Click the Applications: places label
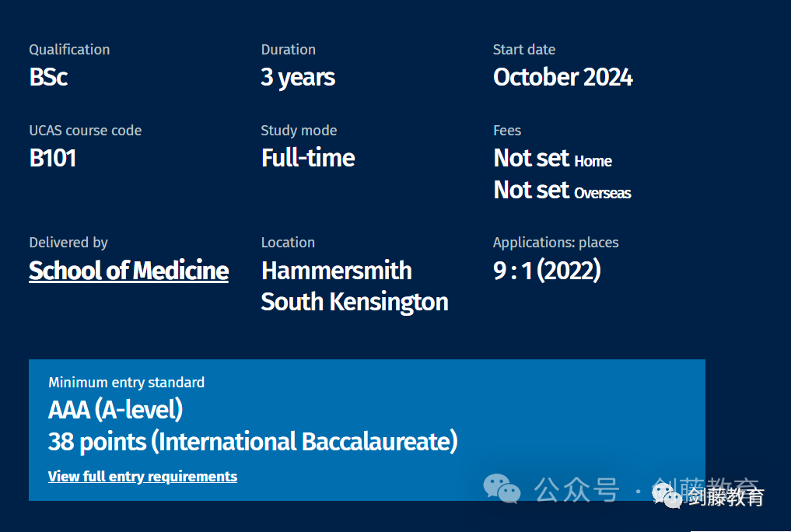This screenshot has height=532, width=791. click(555, 243)
